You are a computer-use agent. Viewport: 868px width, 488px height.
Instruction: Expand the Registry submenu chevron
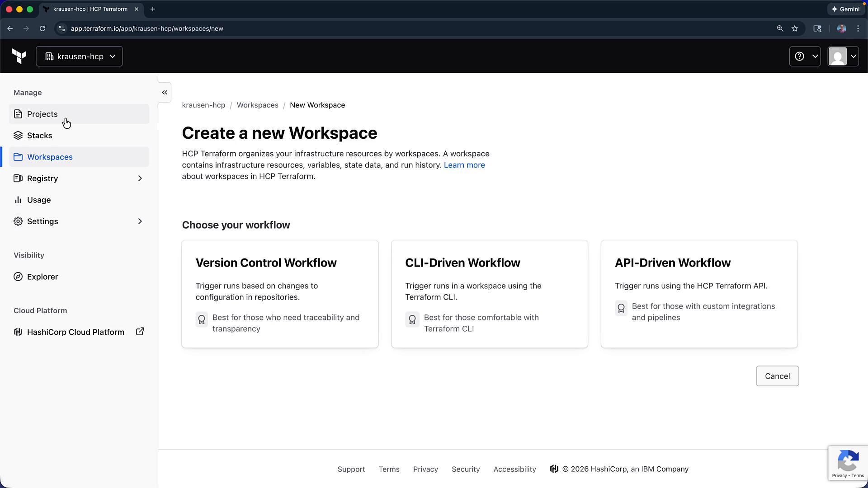(140, 178)
